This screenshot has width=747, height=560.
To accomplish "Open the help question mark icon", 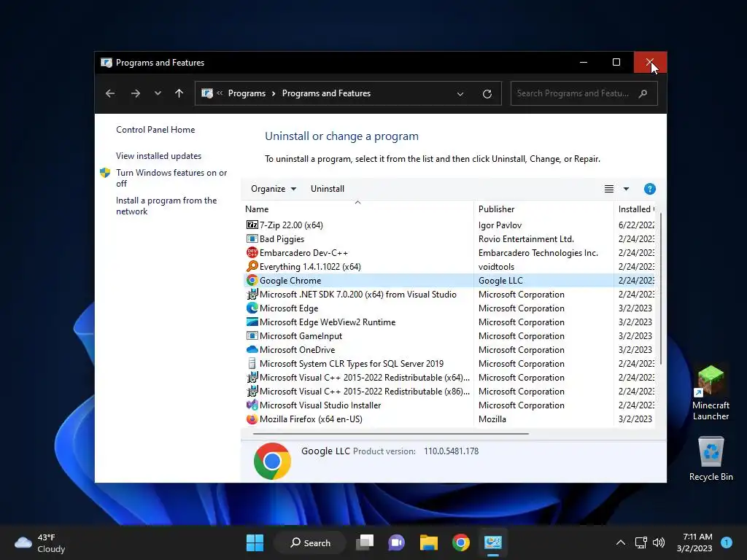I will tap(649, 189).
